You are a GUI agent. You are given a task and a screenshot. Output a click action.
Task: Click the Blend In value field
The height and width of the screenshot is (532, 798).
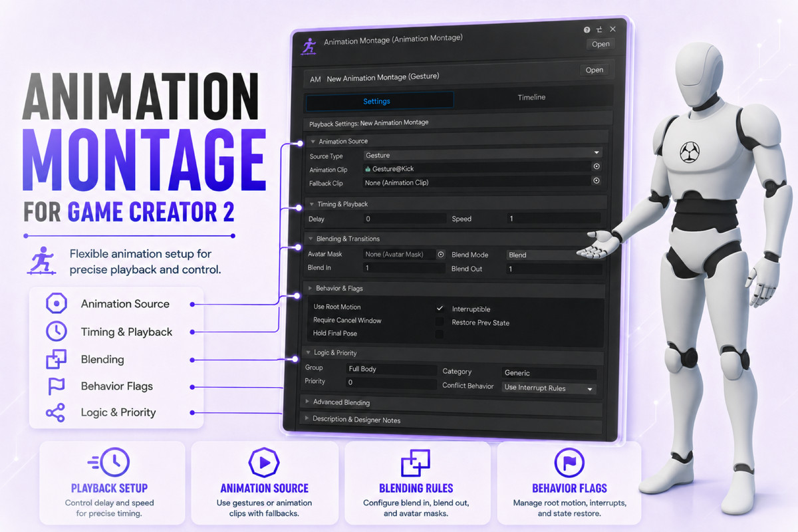tap(404, 268)
